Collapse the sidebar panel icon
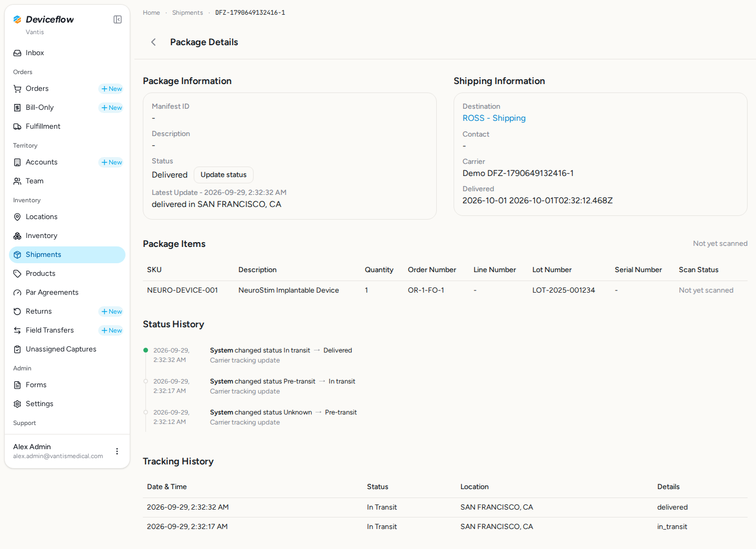The height and width of the screenshot is (549, 756). click(118, 19)
